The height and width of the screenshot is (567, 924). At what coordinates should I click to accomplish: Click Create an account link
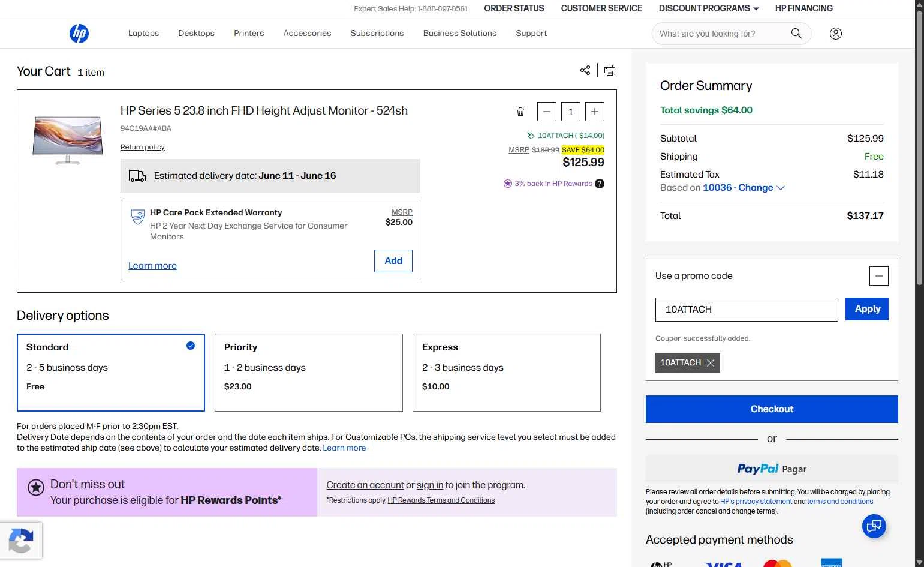(x=365, y=485)
